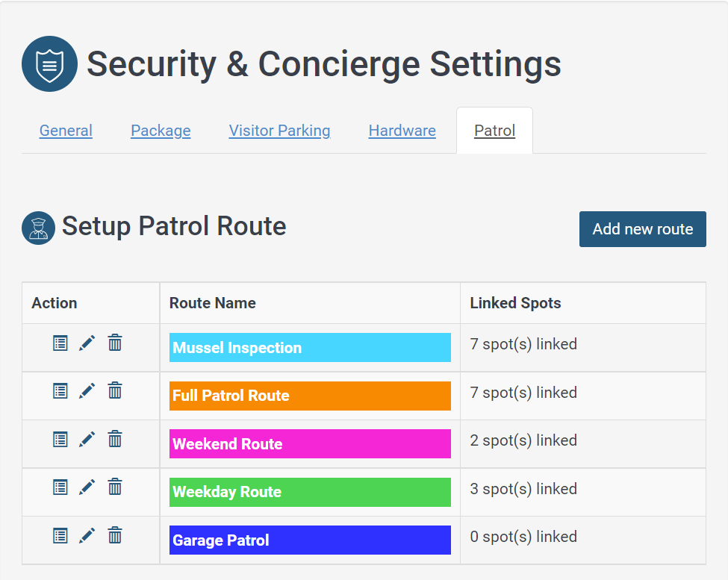Screen dimensions: 728x580
Task: Edit the Mussel Inspection route
Action: [87, 343]
